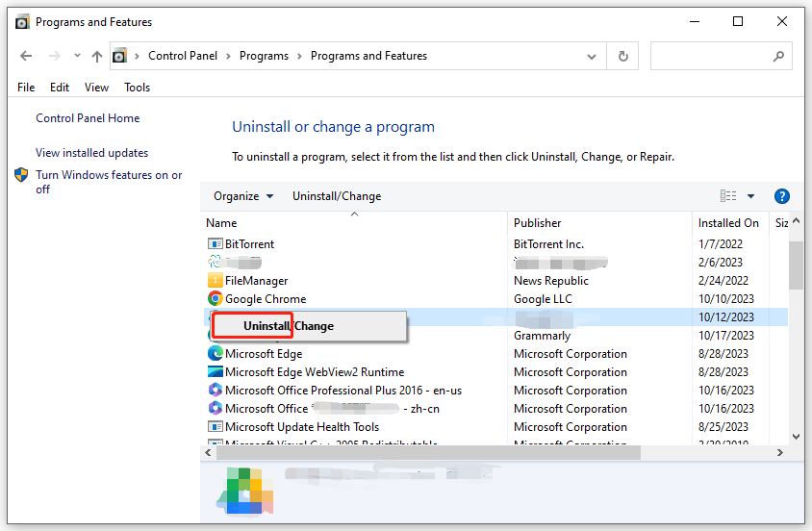This screenshot has height=531, width=812.
Task: Click View installed updates link
Action: pyautogui.click(x=91, y=153)
